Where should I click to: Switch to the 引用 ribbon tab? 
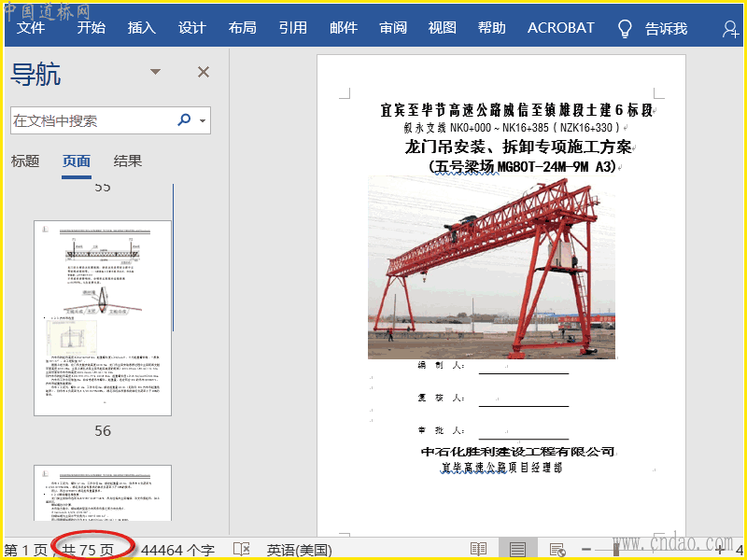293,28
